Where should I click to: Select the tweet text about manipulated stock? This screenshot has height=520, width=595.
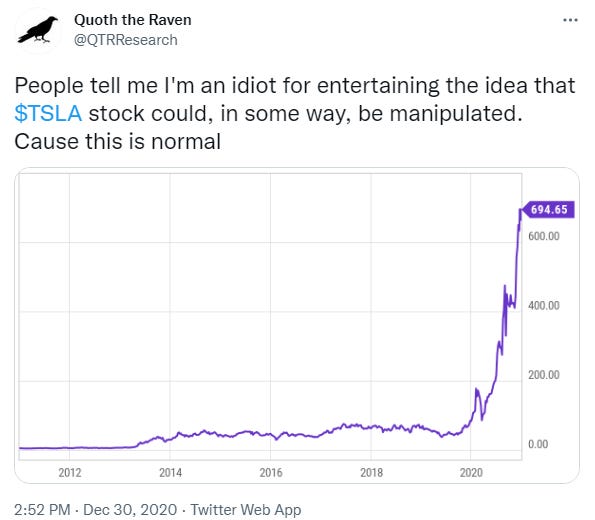(295, 113)
